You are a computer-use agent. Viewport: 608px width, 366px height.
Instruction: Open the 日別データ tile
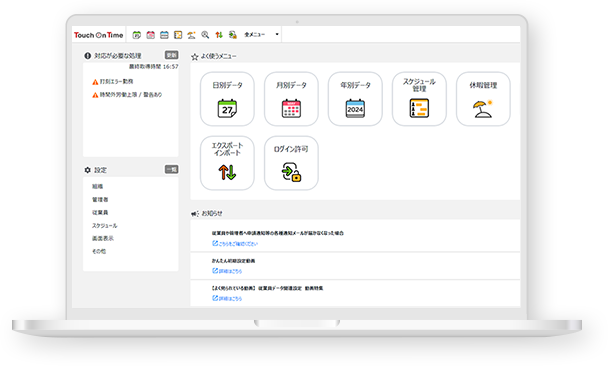[x=227, y=99]
